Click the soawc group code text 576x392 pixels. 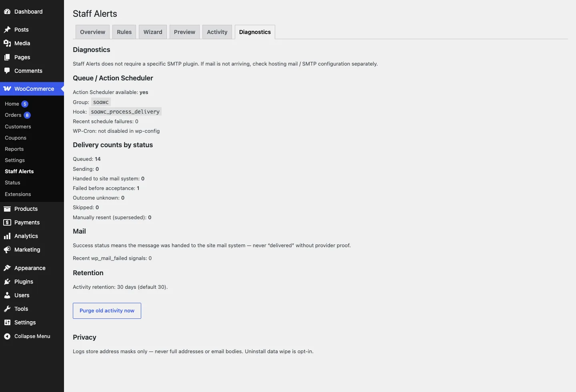click(x=101, y=102)
